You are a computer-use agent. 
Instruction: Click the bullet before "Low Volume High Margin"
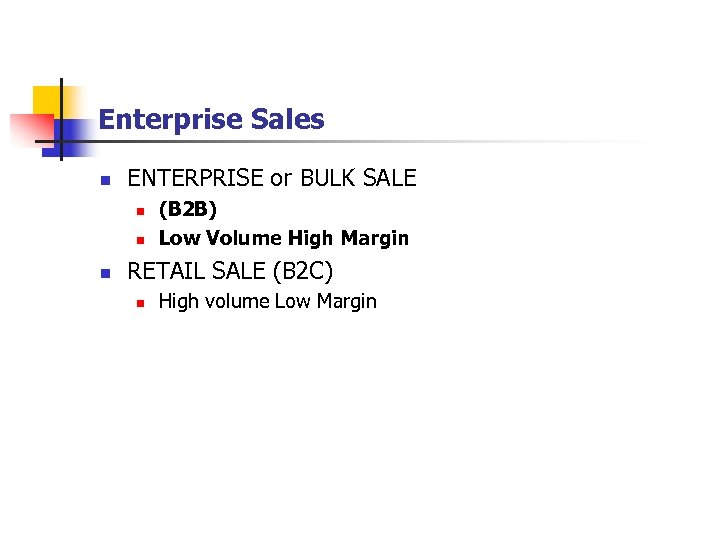tap(140, 239)
